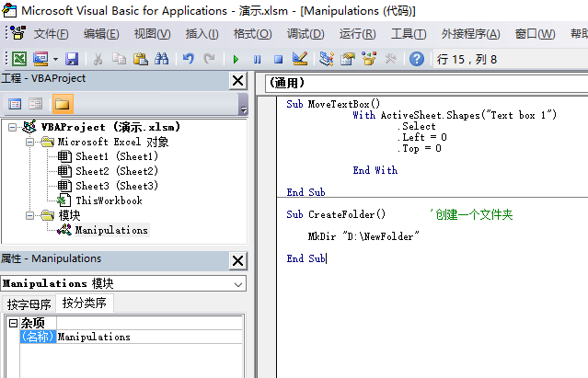
Task: Click the VBA menu bar control icon
Action: tap(18, 33)
